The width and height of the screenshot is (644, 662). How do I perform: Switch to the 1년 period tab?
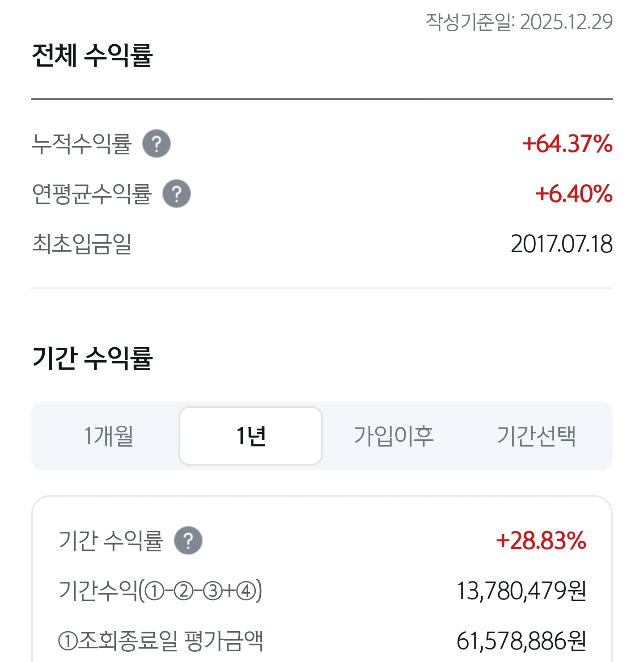click(250, 436)
